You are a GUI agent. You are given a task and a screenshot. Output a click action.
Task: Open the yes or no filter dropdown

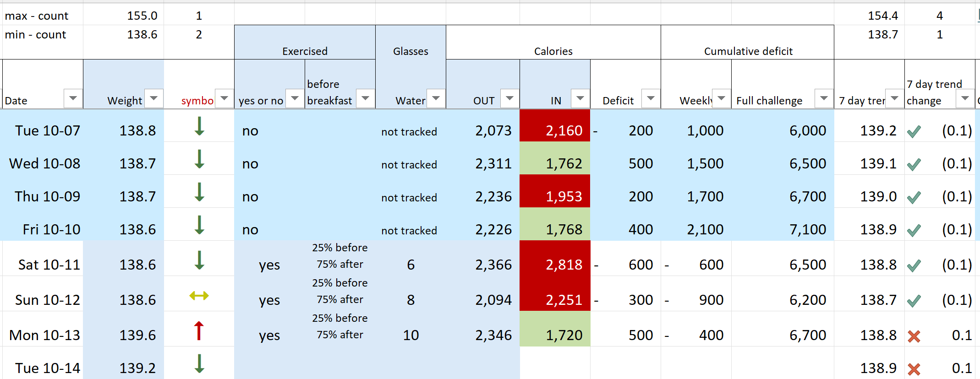click(x=295, y=98)
